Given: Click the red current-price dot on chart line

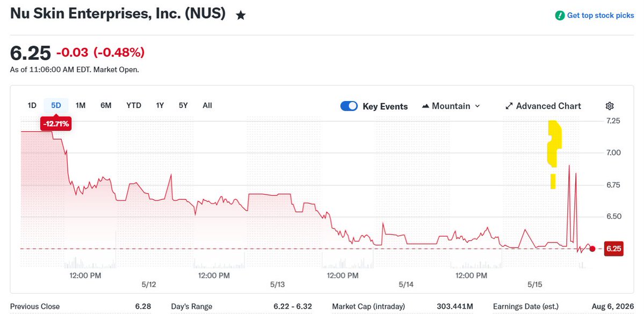Looking at the screenshot, I should pos(592,248).
